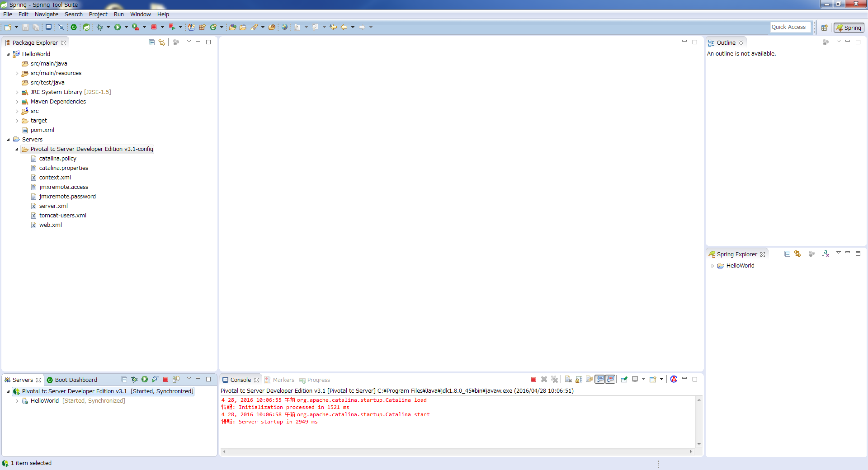Click Clear Console icon

click(x=568, y=380)
